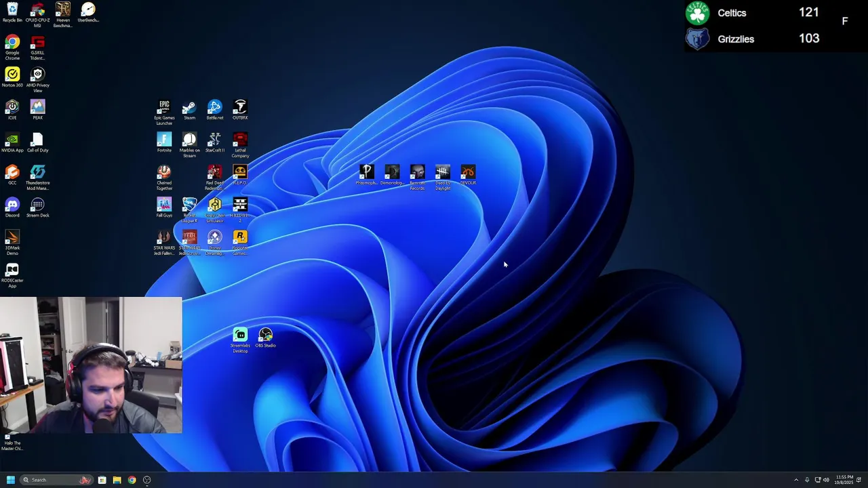868x488 pixels.
Task: Open volume control in system tray
Action: (826, 480)
